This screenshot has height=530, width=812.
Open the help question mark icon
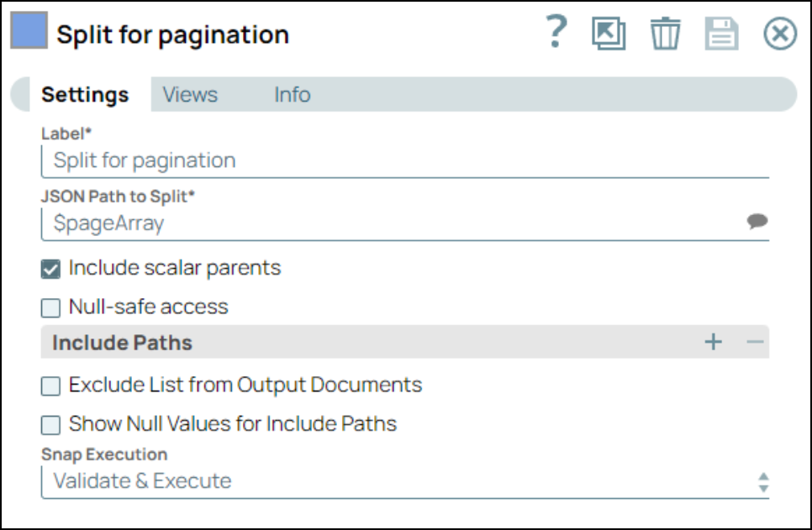tap(556, 33)
